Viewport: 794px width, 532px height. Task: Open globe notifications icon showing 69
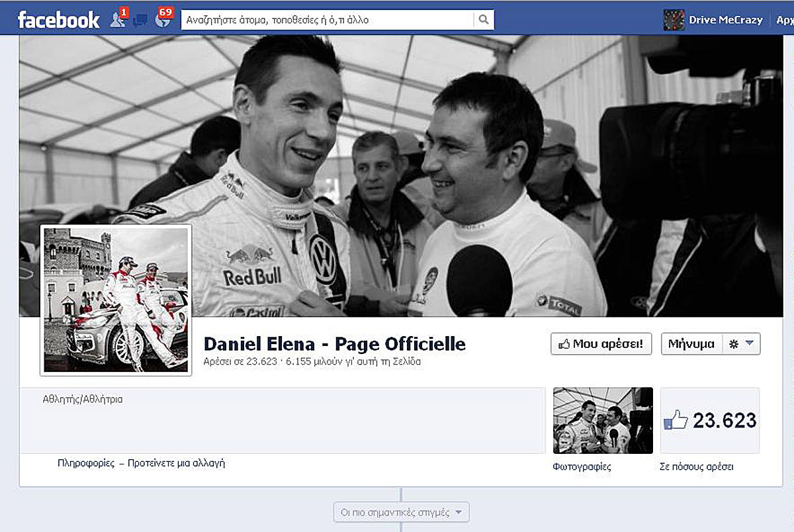pyautogui.click(x=163, y=19)
